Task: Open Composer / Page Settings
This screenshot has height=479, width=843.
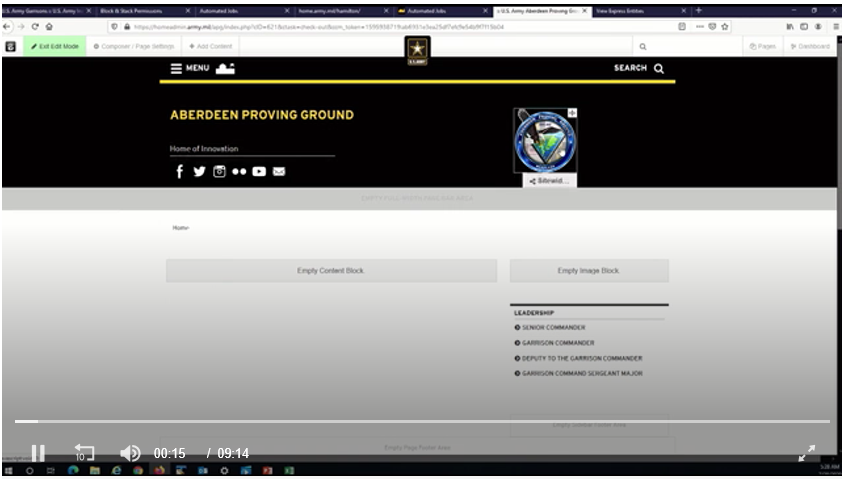Action: 133,47
